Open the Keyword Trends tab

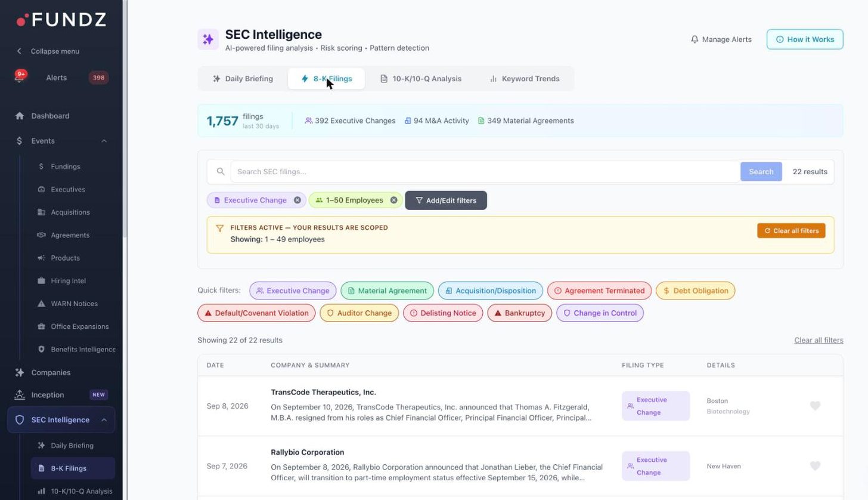pos(525,79)
